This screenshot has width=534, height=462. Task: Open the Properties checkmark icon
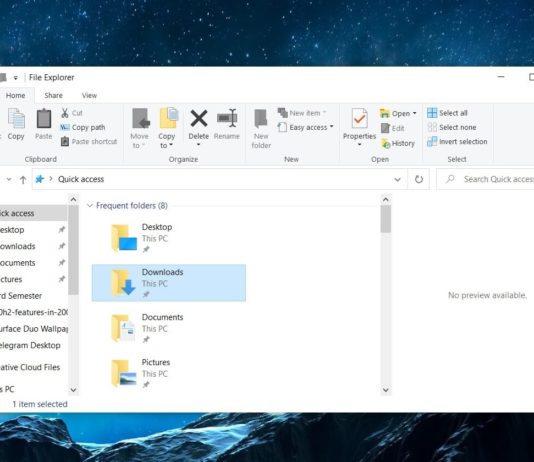(x=359, y=118)
